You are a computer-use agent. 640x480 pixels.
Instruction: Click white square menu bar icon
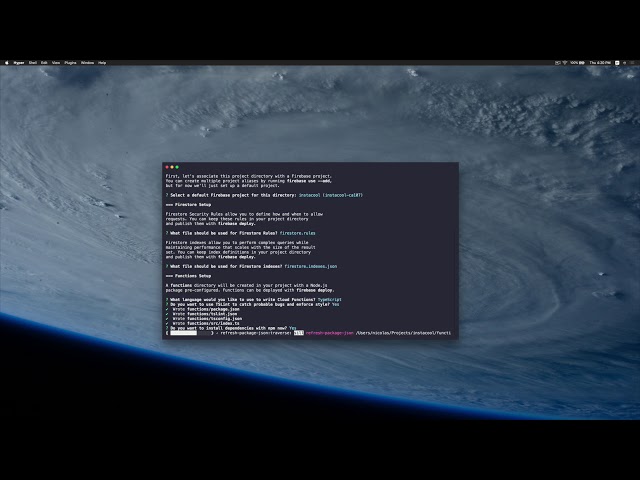click(x=617, y=63)
